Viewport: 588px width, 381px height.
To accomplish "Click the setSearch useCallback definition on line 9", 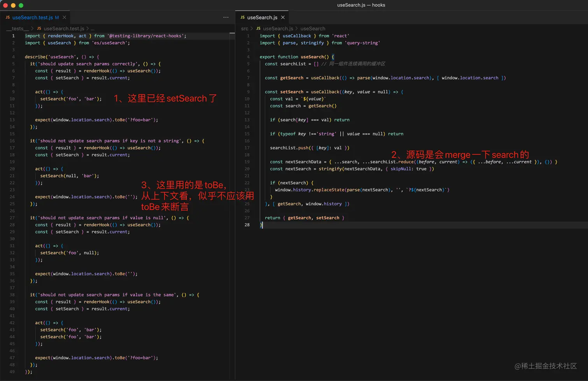I will pos(334,92).
